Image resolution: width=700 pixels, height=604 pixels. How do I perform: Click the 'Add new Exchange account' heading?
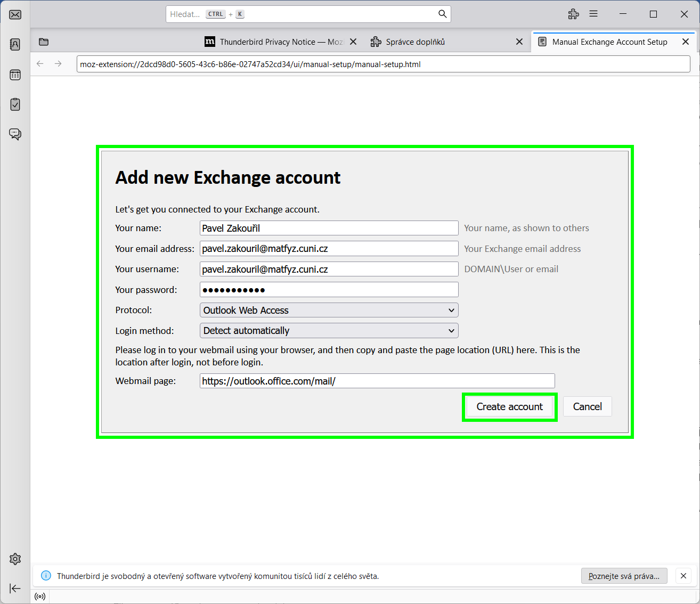[228, 177]
